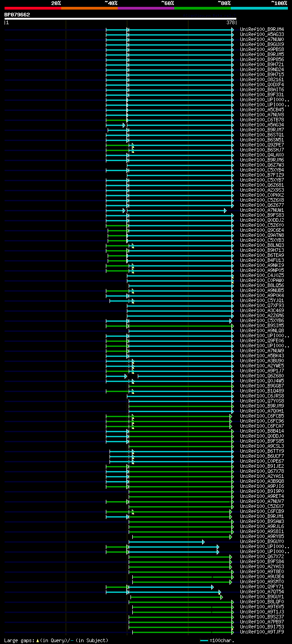Select the UniRef100_B4FU13 label
The height and width of the screenshot is (644, 292).
(x=262, y=260)
